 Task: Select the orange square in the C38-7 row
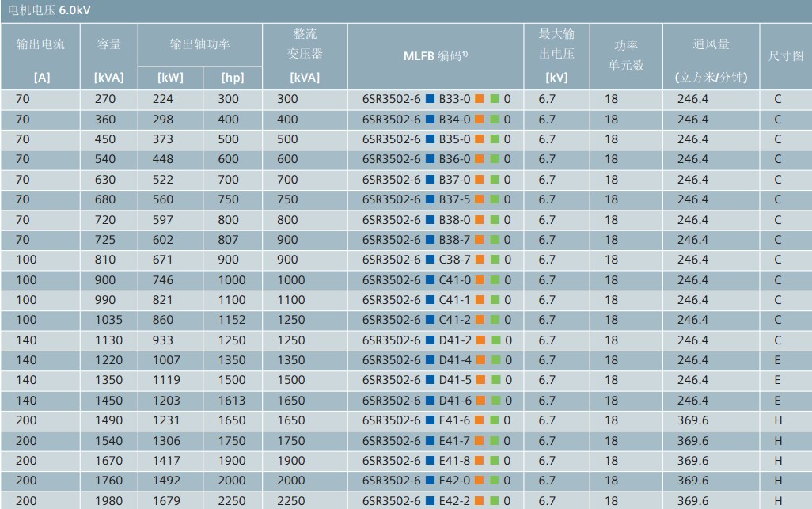click(x=480, y=260)
